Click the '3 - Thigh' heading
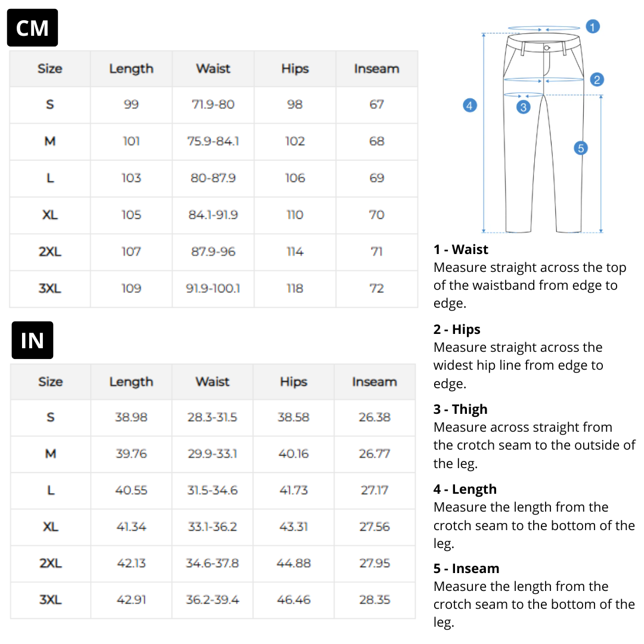This screenshot has height=644, width=644. click(460, 409)
